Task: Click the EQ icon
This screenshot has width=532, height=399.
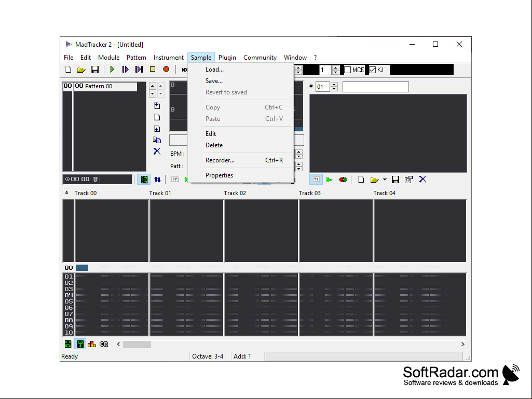Action: pos(104,344)
